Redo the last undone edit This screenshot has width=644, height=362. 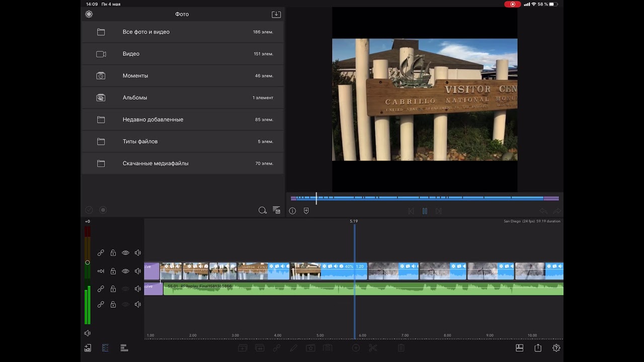pyautogui.click(x=557, y=211)
